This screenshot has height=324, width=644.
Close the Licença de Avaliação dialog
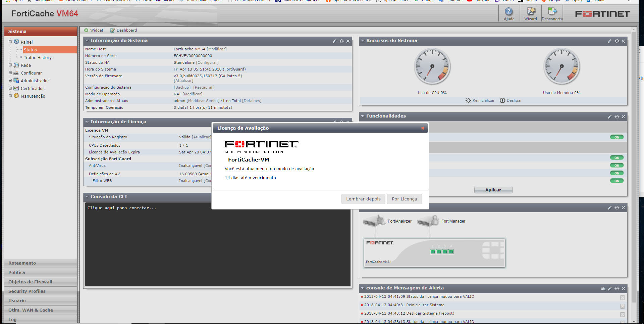coord(423,128)
